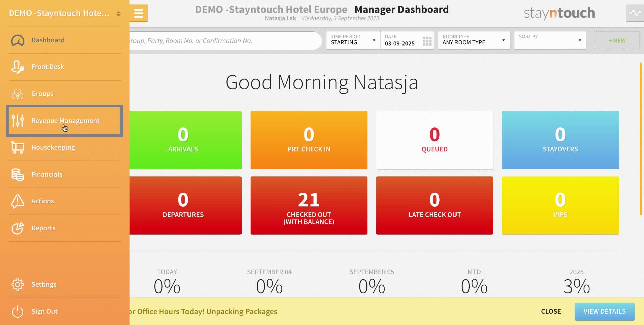This screenshot has width=644, height=325.
Task: Open the Sort By dropdown
Action: pos(550,40)
